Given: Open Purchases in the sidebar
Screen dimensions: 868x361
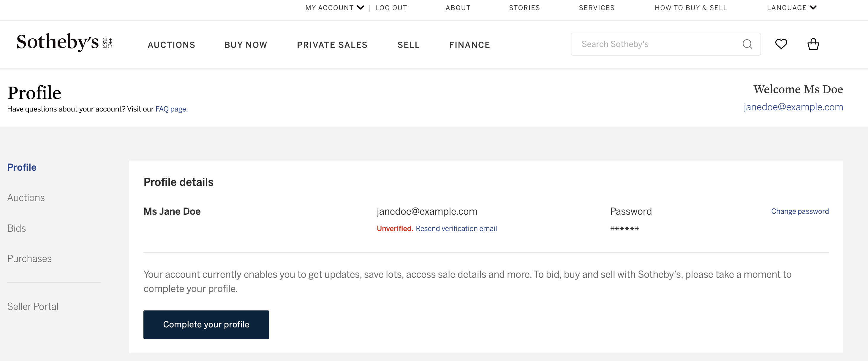Looking at the screenshot, I should click(29, 259).
